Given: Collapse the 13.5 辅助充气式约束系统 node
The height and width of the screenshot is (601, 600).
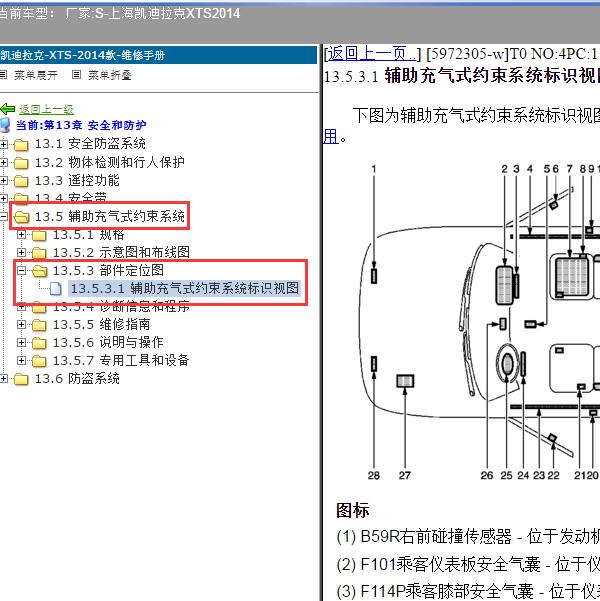Looking at the screenshot, I should pos(3,217).
